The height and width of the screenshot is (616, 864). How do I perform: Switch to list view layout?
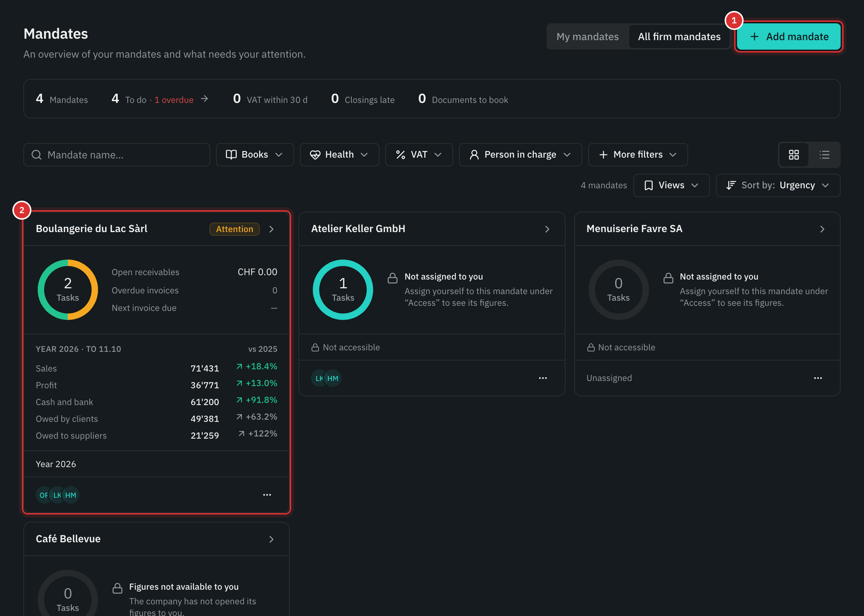[x=824, y=155]
